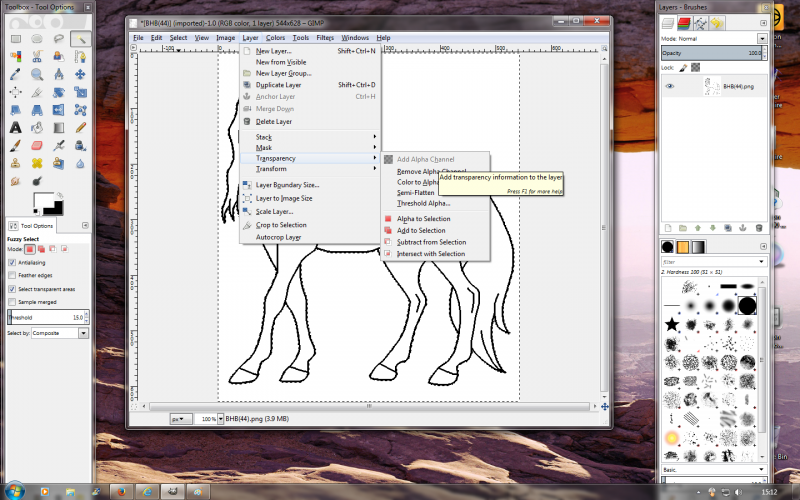
Task: Choose Add to selection mode in tool options
Action: click(x=41, y=249)
